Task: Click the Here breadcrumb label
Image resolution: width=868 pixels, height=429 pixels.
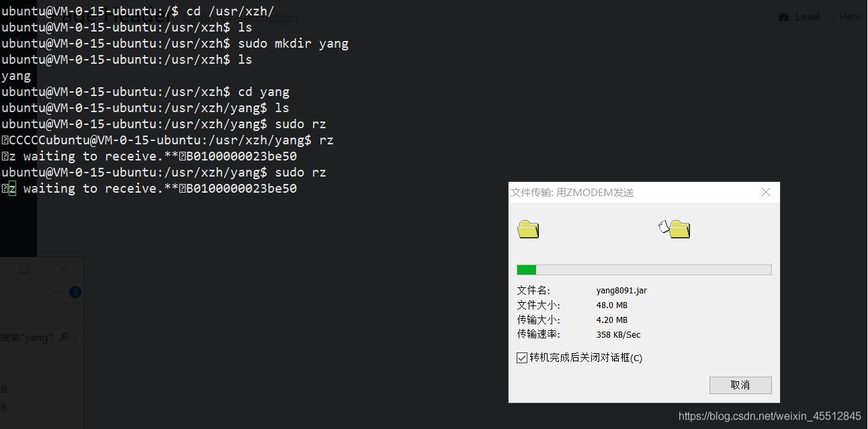Action: pyautogui.click(x=850, y=17)
